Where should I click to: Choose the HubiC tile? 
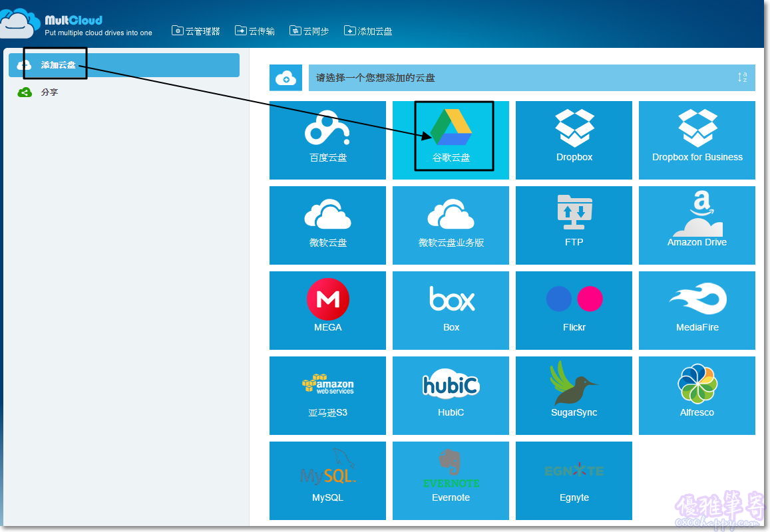point(451,396)
